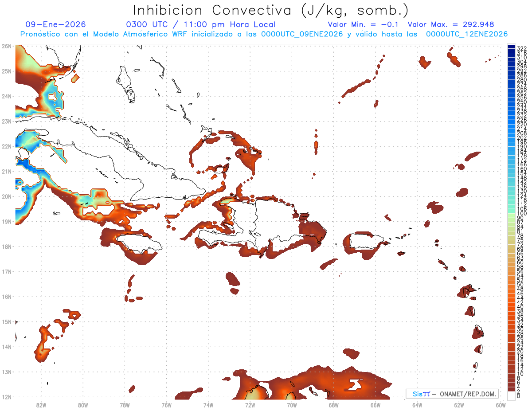Viewport: 532px width, 411px height.
Task: Click the darkest blue colorbar swatch at 322
Action: (511, 47)
